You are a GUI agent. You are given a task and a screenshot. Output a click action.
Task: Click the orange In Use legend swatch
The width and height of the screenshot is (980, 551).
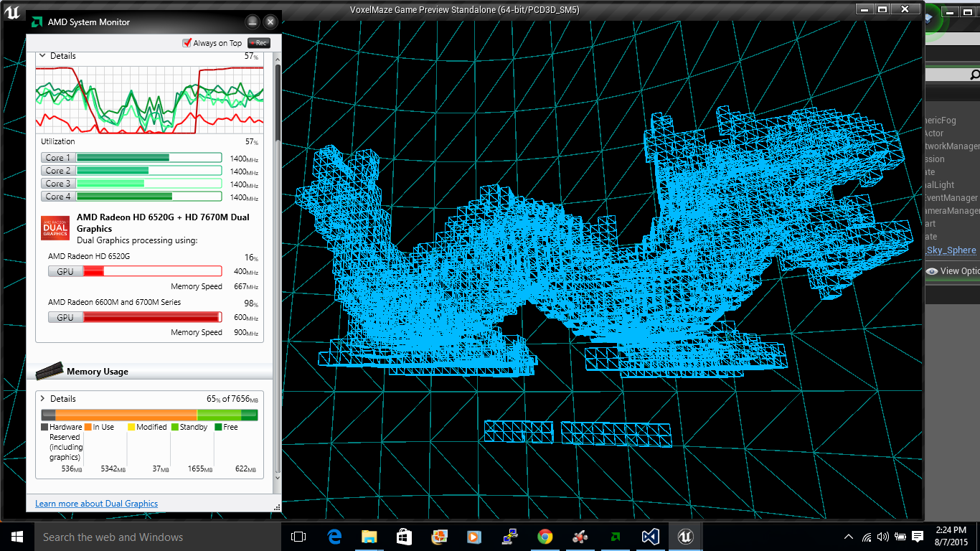point(88,427)
